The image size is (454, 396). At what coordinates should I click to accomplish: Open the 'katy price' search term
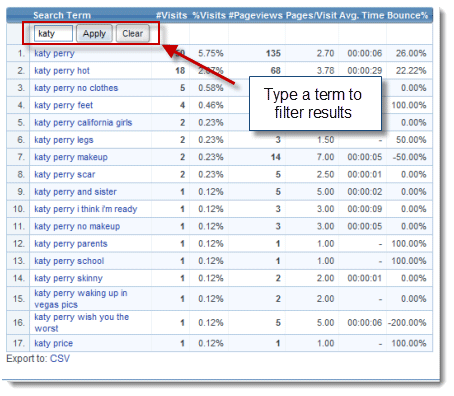[53, 343]
